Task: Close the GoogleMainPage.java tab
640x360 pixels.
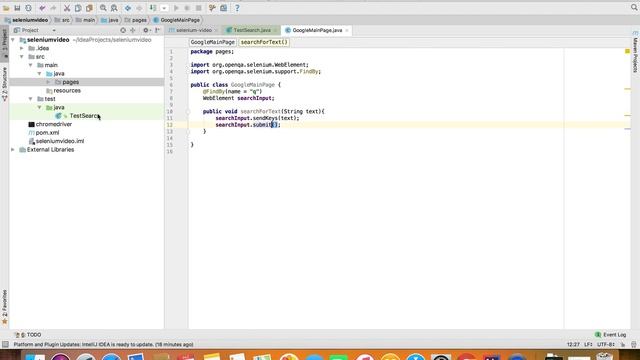Action: (347, 30)
